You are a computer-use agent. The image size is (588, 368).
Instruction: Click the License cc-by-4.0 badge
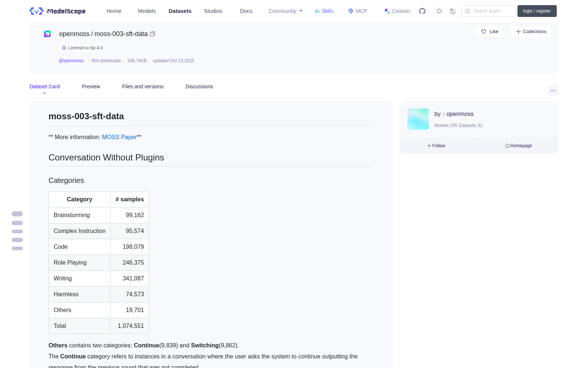(x=82, y=48)
